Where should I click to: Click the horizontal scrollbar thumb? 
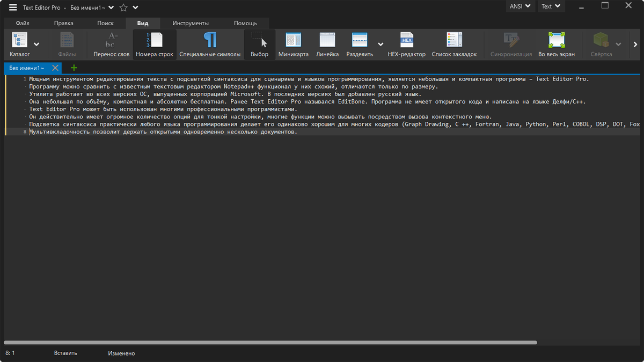(x=270, y=342)
